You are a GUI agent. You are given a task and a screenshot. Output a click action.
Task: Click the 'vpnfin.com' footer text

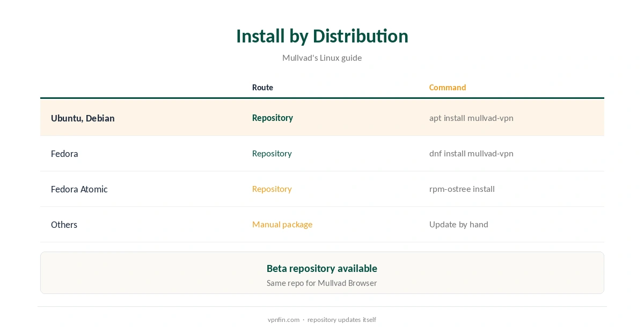click(x=283, y=319)
